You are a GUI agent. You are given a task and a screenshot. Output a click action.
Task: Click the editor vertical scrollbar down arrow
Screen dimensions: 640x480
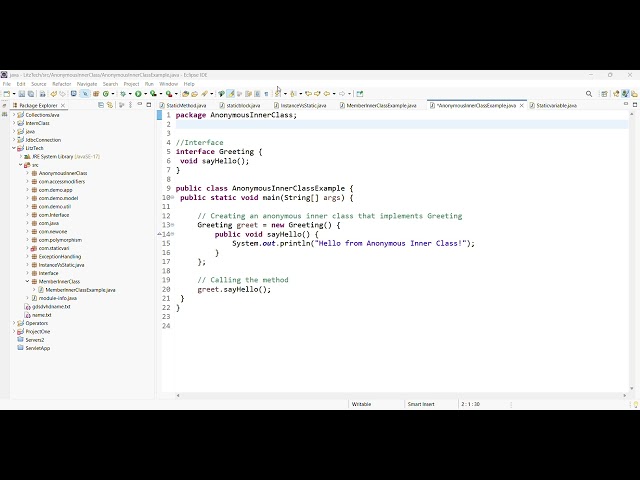click(x=632, y=389)
